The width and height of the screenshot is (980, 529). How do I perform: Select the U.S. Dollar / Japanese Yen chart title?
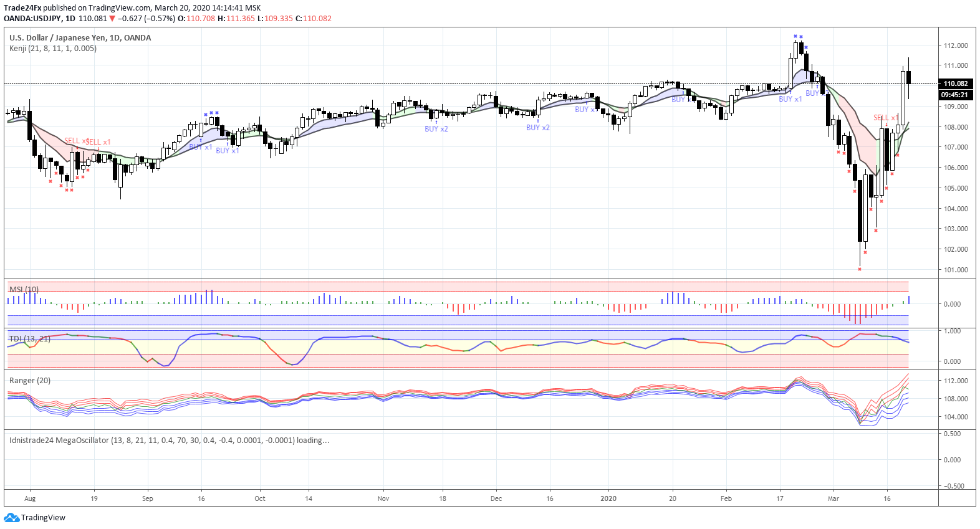(x=80, y=37)
